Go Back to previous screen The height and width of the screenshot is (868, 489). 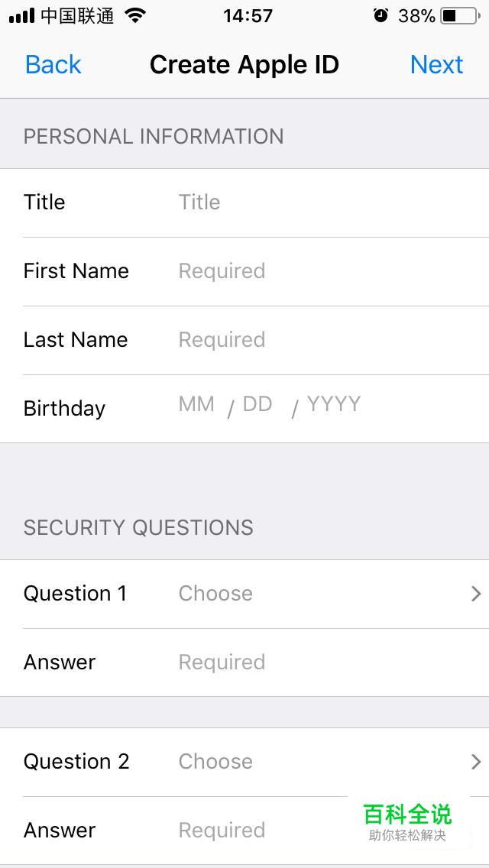[53, 65]
